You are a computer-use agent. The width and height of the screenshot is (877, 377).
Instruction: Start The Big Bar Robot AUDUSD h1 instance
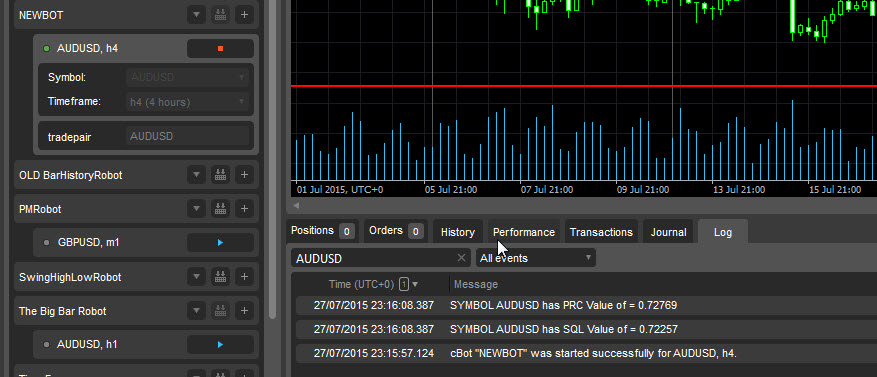220,345
